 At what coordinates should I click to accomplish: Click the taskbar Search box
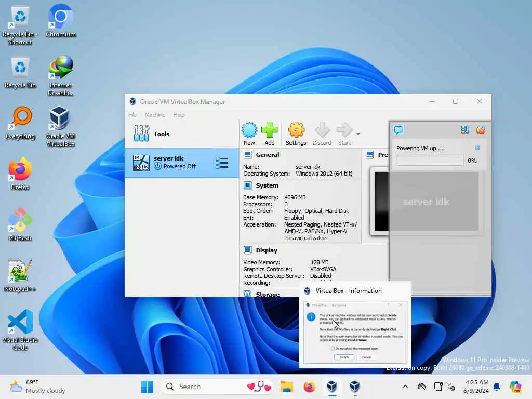pyautogui.click(x=217, y=387)
